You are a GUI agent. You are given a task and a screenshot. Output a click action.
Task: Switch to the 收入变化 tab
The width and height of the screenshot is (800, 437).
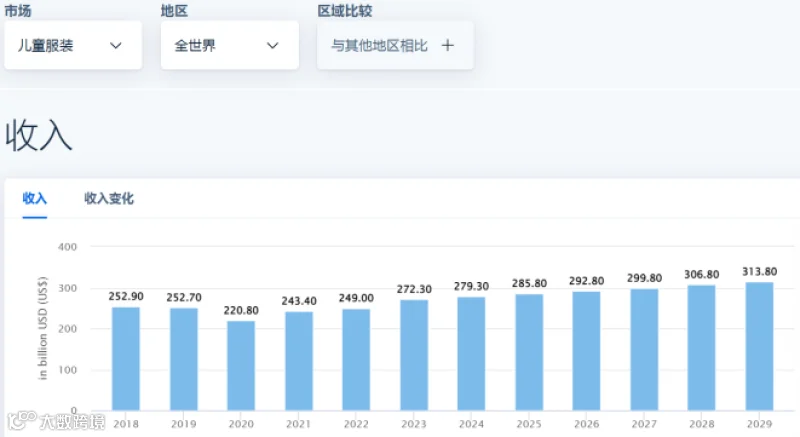(109, 198)
